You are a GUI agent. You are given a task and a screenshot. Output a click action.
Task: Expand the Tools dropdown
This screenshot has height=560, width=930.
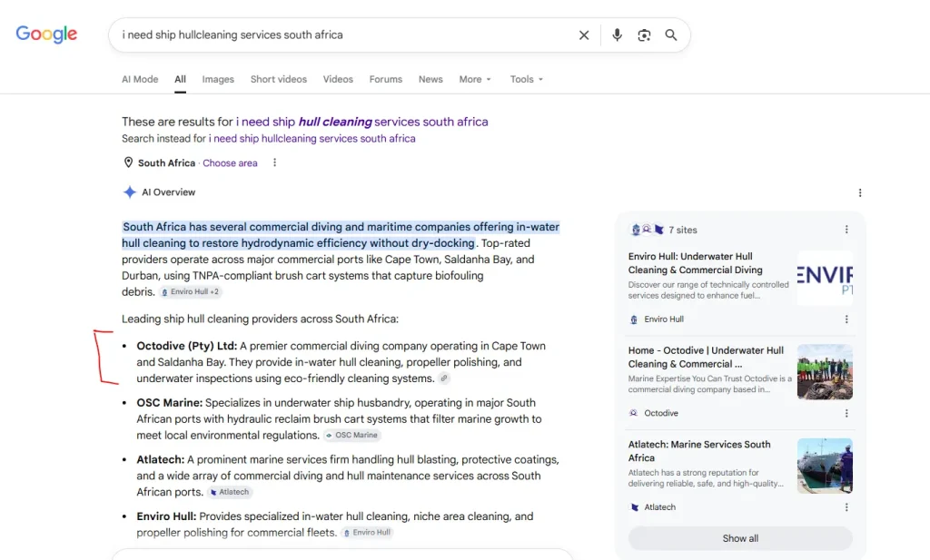pyautogui.click(x=526, y=79)
